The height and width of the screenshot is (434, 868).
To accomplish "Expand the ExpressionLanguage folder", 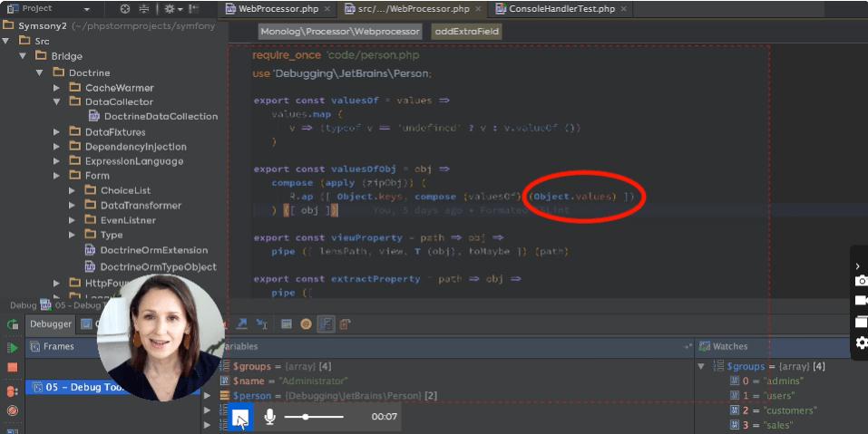I will (56, 161).
